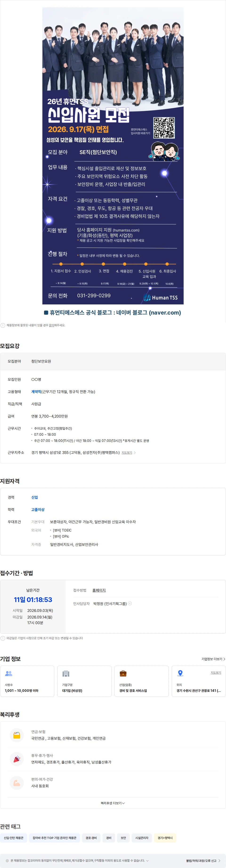Click the 문의 link in the wrong-info notice
Screen dimensions: 226x868
tap(52, 325)
